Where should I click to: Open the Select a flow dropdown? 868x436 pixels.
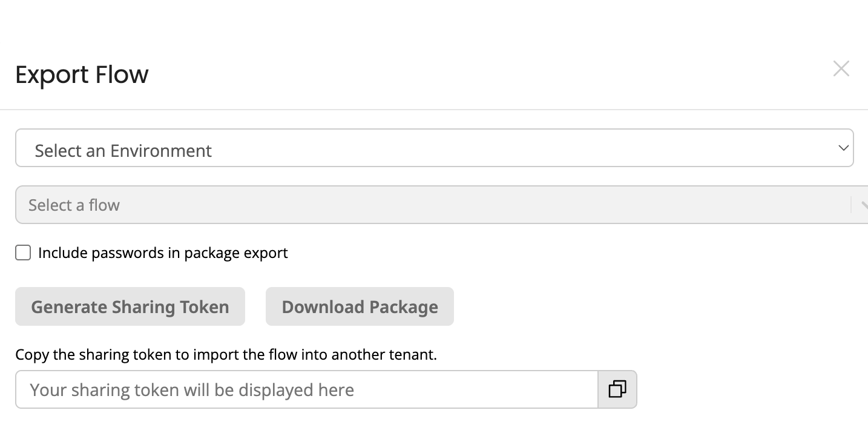point(442,205)
